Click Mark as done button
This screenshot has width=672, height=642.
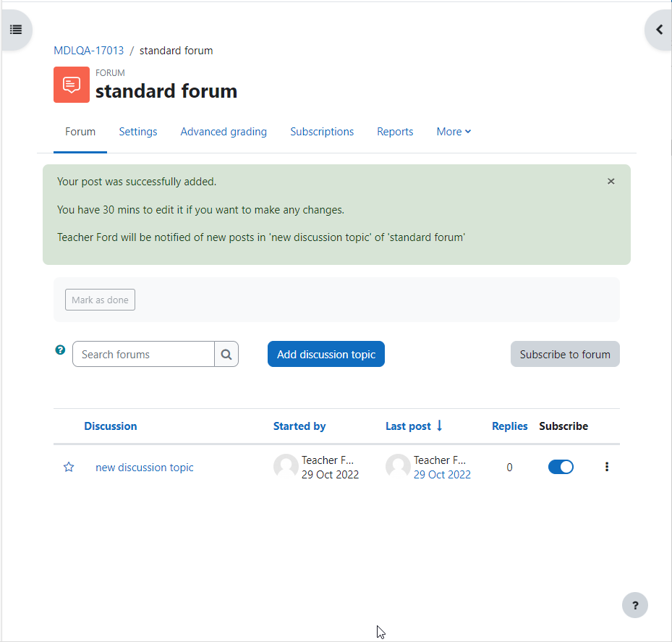[100, 300]
